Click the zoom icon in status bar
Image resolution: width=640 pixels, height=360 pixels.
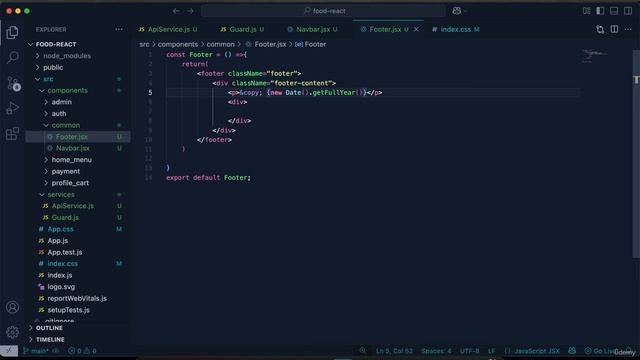(363, 351)
